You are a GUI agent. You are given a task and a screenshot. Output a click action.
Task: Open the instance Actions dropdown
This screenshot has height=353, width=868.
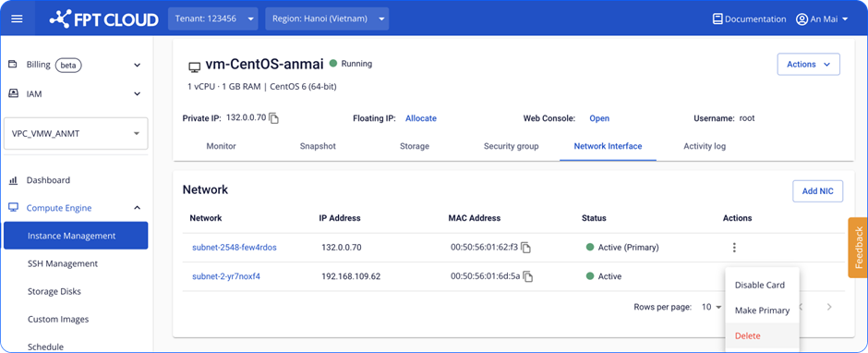(x=809, y=65)
